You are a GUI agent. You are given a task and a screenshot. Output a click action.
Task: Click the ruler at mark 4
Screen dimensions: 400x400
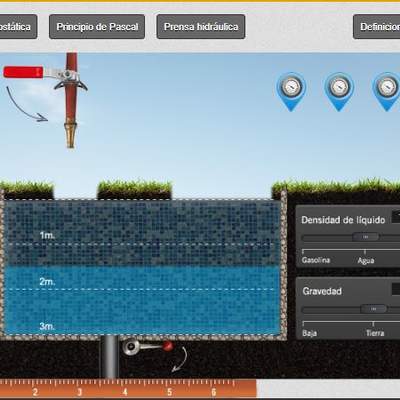(x=125, y=391)
